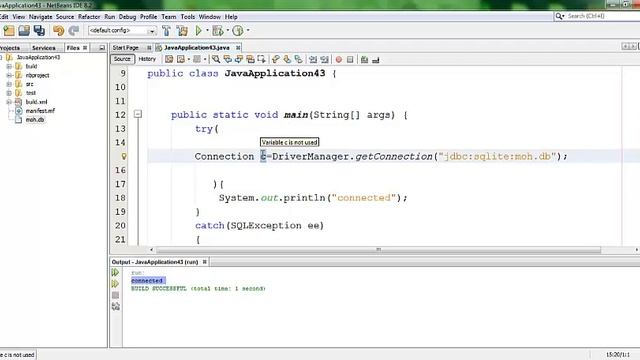Go to previous bookmark
640x360 pixels.
276,60
